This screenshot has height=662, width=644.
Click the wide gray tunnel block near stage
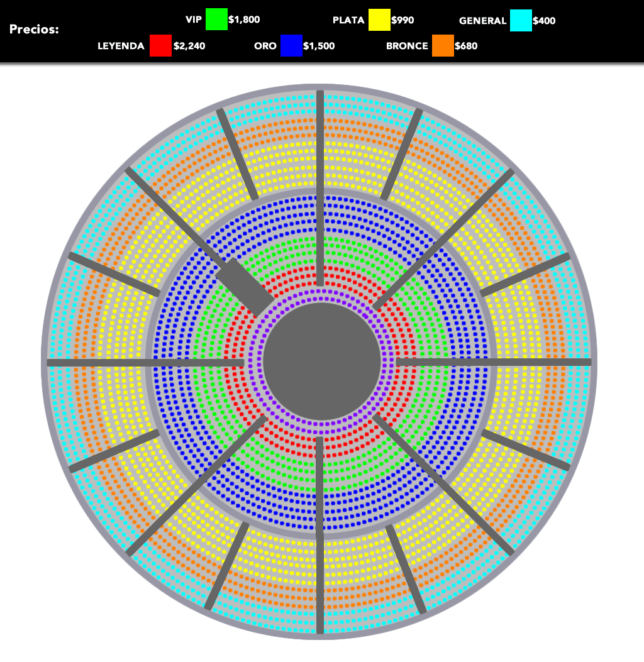coord(245,287)
